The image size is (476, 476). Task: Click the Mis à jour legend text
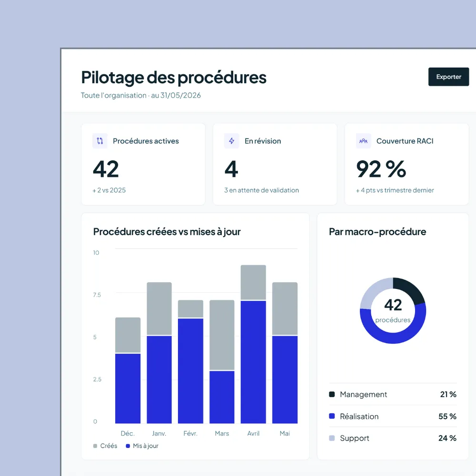[x=146, y=446]
